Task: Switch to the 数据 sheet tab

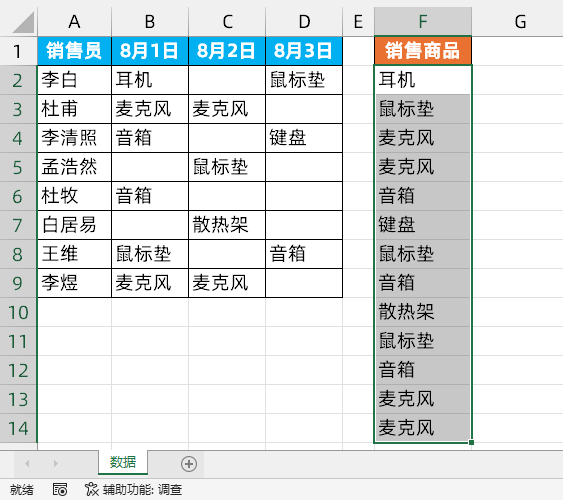Action: pyautogui.click(x=123, y=462)
